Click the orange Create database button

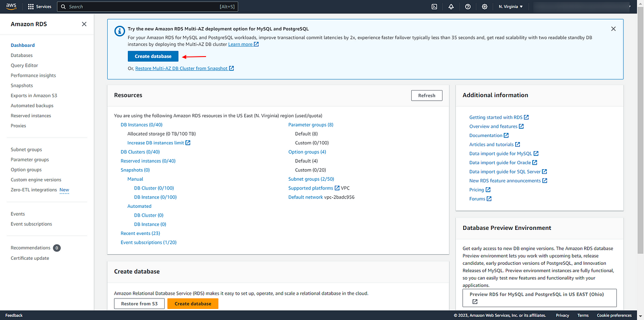(193, 303)
